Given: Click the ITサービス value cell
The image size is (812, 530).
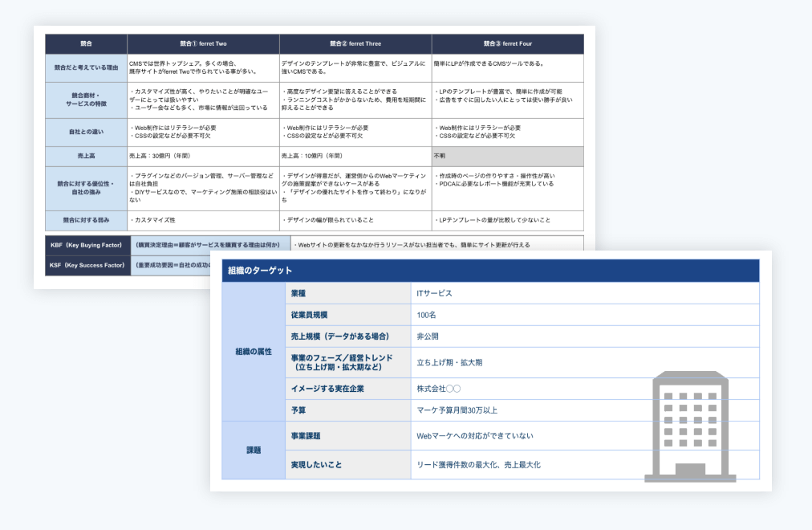Looking at the screenshot, I should (585, 293).
